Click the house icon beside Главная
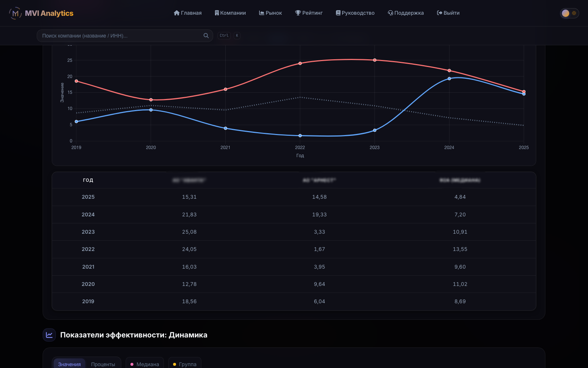 pos(177,13)
